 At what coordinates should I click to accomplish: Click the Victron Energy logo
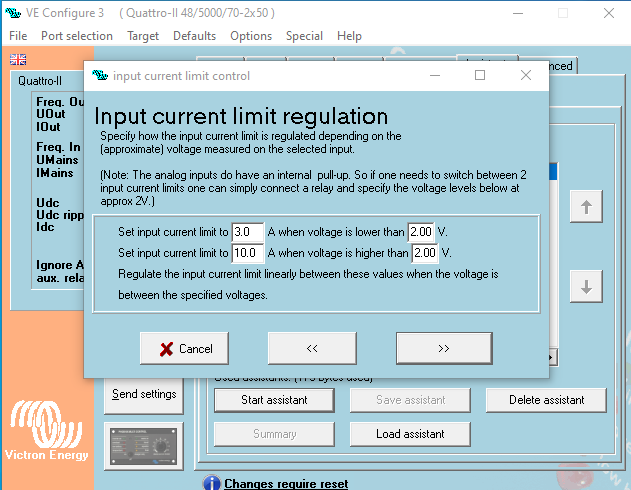click(x=46, y=430)
